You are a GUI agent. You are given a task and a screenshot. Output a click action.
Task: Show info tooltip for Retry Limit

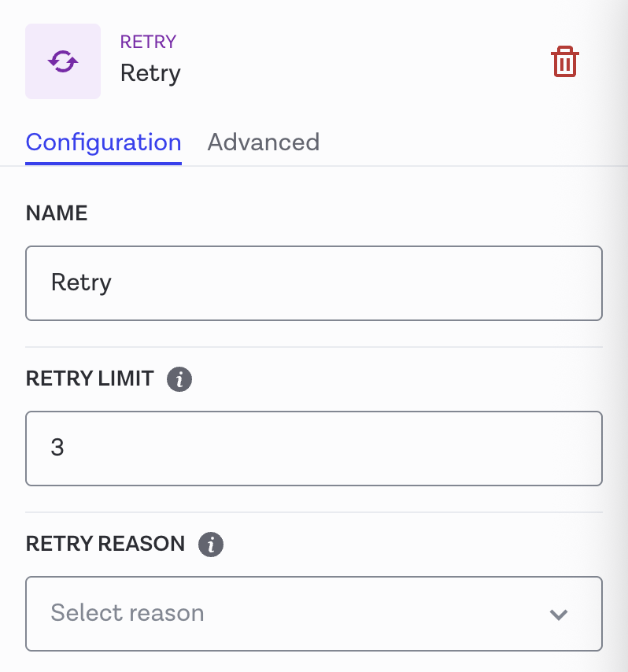(x=179, y=379)
